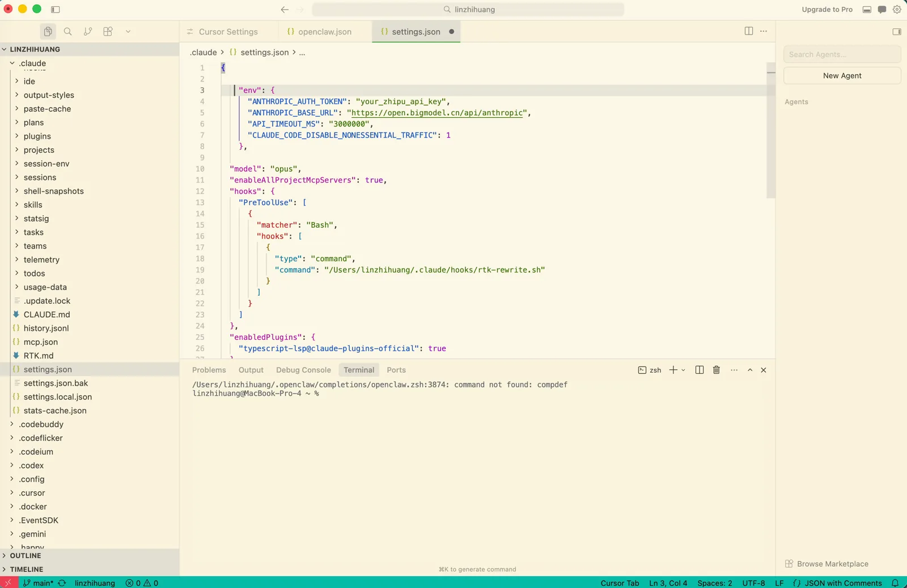Click the New Agent button
Image resolution: width=907 pixels, height=588 pixels.
842,75
